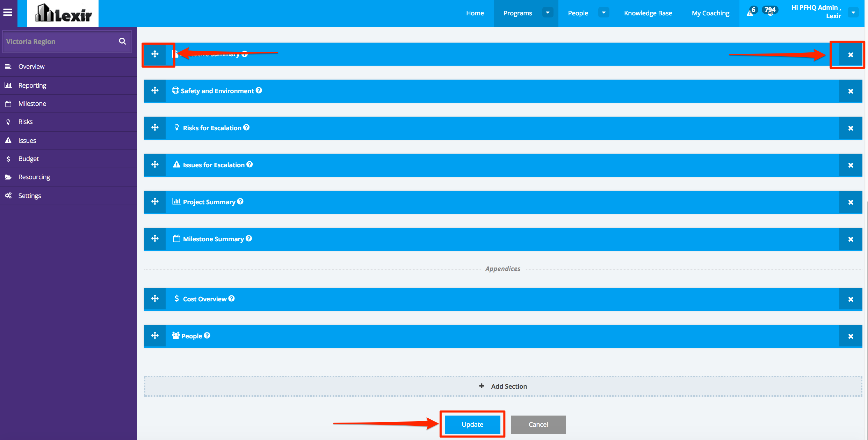Click move handle on People section

(x=155, y=336)
